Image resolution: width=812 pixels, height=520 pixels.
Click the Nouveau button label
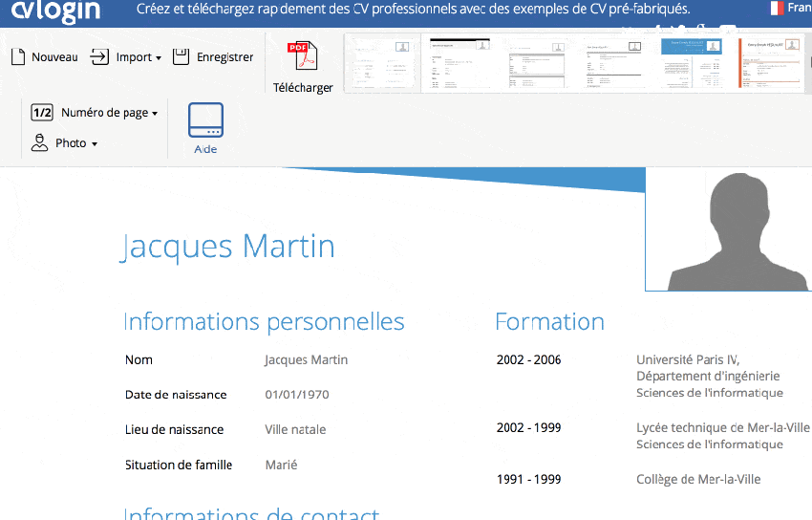(x=54, y=57)
